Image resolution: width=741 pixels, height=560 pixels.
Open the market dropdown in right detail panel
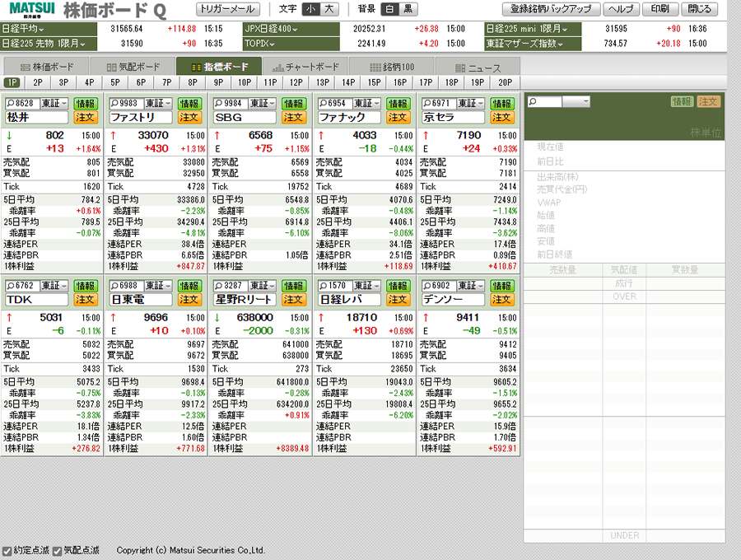pyautogui.click(x=576, y=101)
